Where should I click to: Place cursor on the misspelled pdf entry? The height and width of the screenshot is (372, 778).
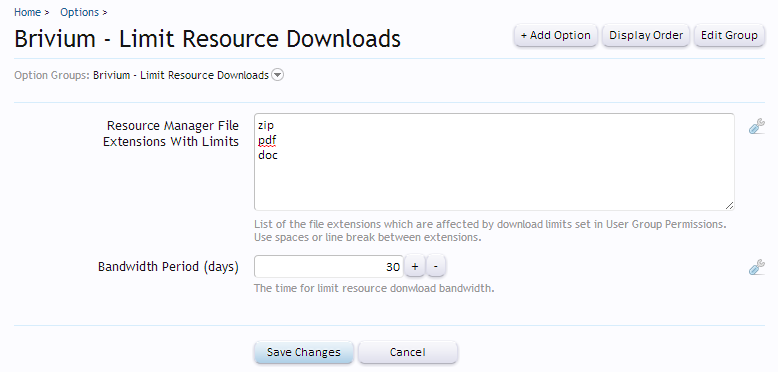pos(267,141)
